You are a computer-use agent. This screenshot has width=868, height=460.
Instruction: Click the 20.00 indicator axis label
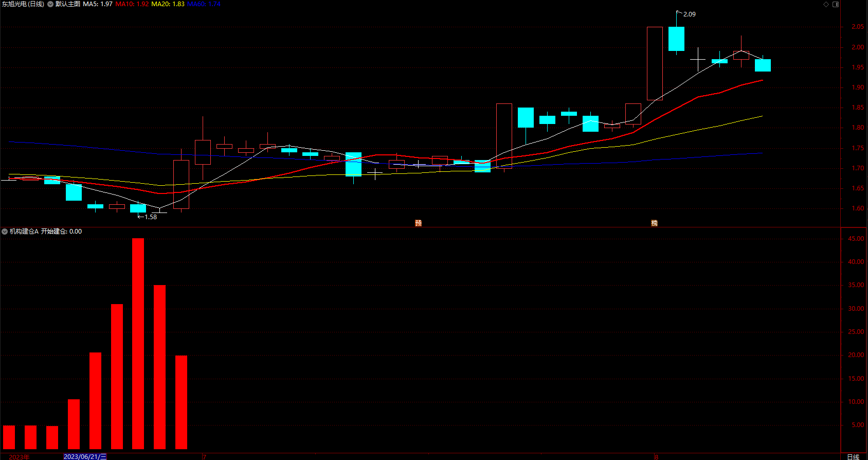pyautogui.click(x=856, y=355)
